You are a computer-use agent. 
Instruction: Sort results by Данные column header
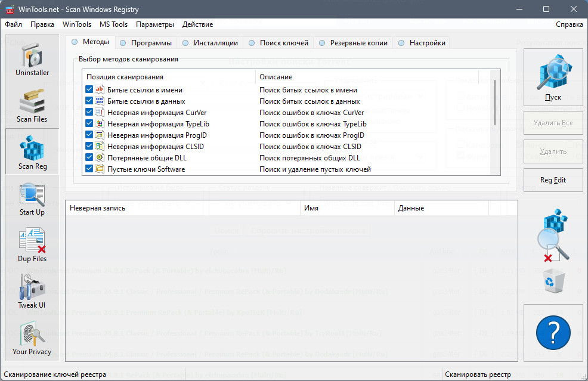point(441,208)
